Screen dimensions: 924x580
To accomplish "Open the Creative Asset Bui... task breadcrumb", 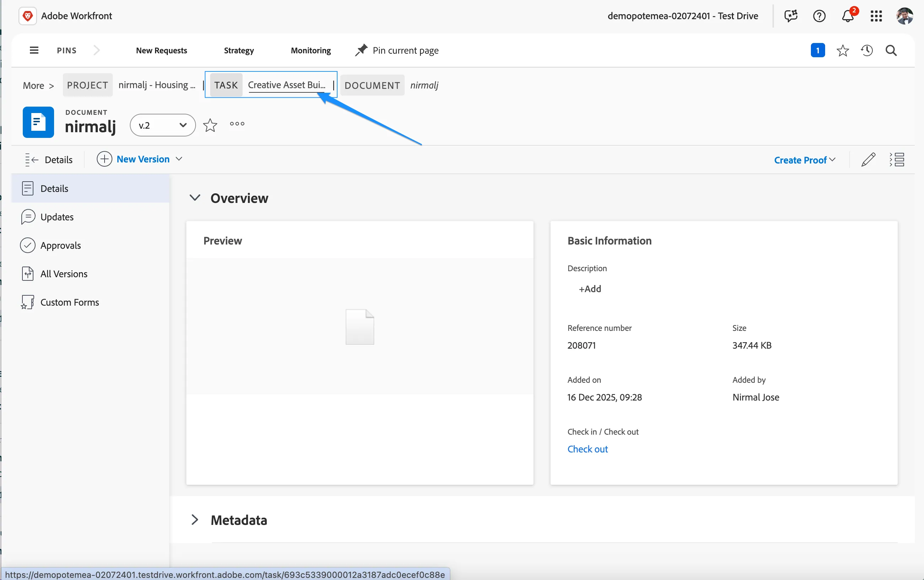I will coord(287,85).
